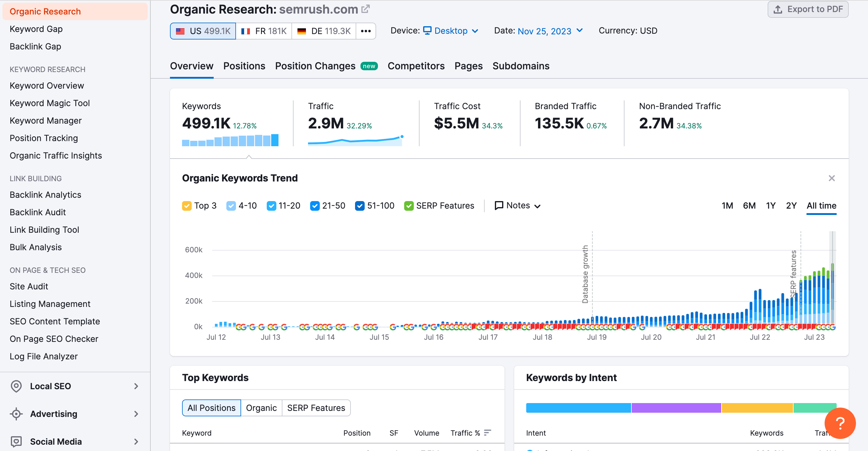Click the blue segment of intent bar

point(578,408)
